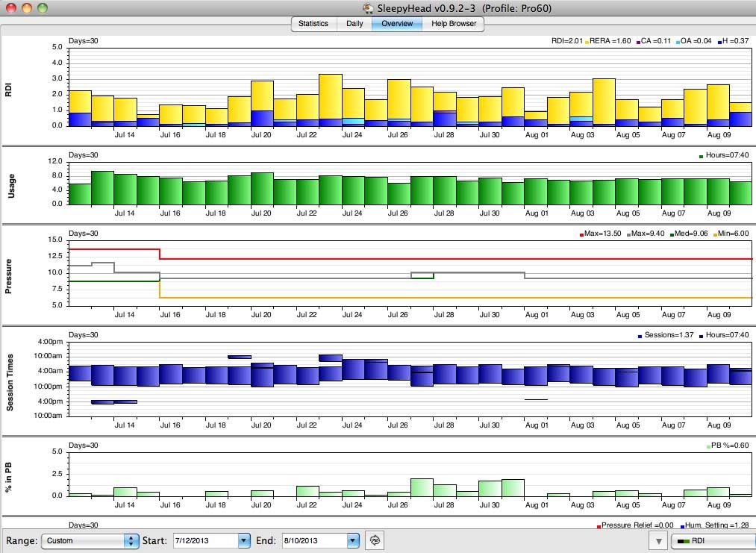This screenshot has width=756, height=553.
Task: Click the refresh date range icon
Action: [x=375, y=540]
